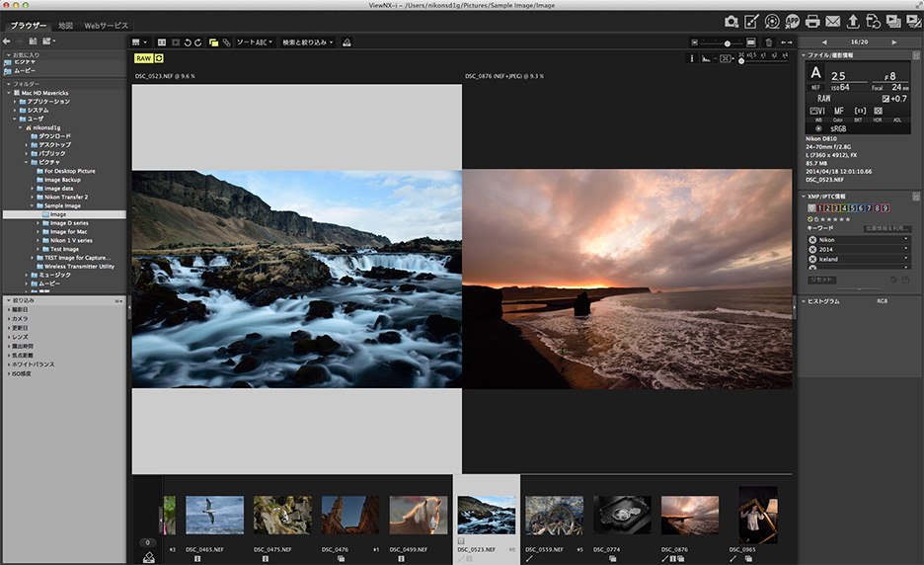Toggle the RAW display badge
Image resolution: width=924 pixels, height=565 pixels.
[x=143, y=58]
